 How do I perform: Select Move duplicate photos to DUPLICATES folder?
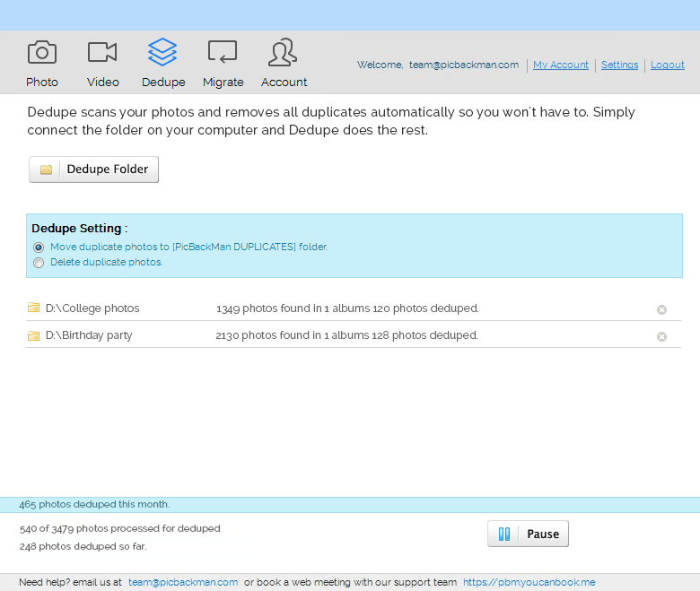(x=39, y=248)
